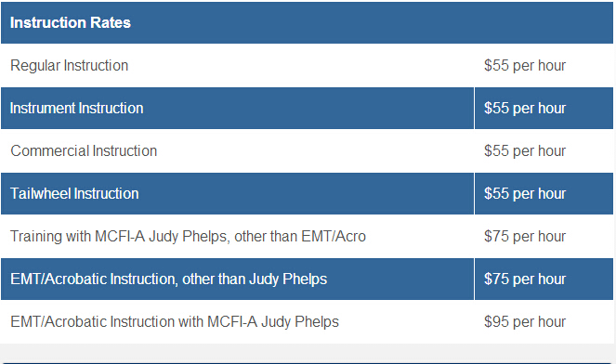Select the Instrument Instruction row label
Image resolution: width=616 pixels, height=364 pixels.
76,108
